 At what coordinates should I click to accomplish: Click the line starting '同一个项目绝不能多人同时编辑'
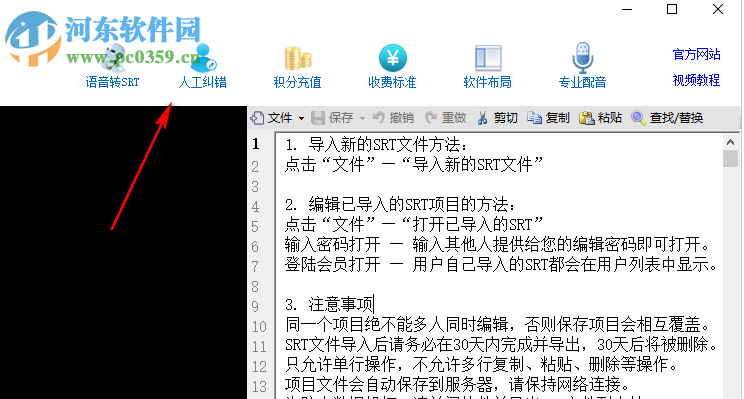498,324
